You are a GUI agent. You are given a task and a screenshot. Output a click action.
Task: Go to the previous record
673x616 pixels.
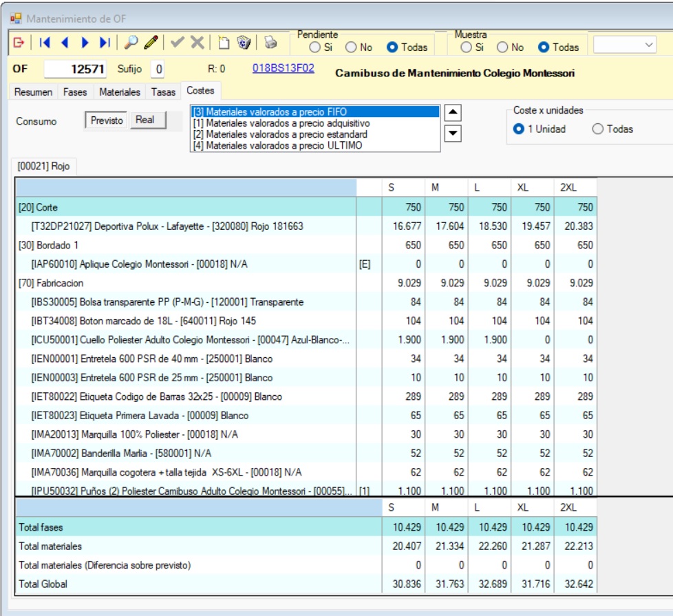[65, 43]
